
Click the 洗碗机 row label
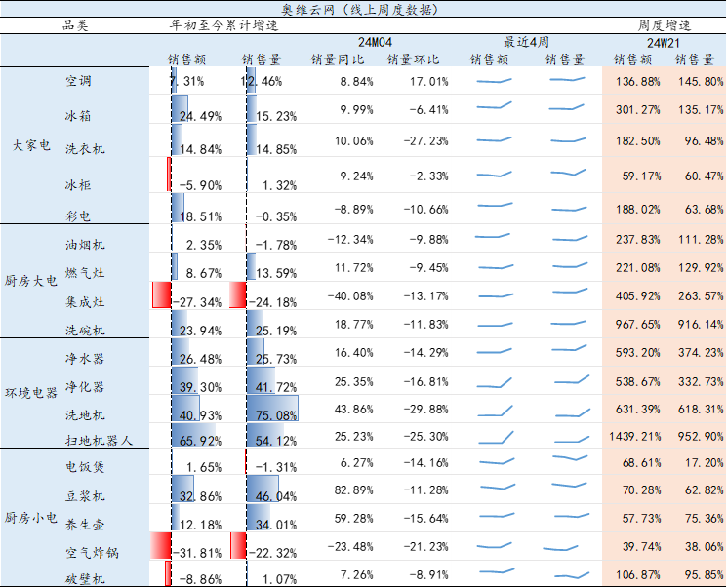coord(85,330)
